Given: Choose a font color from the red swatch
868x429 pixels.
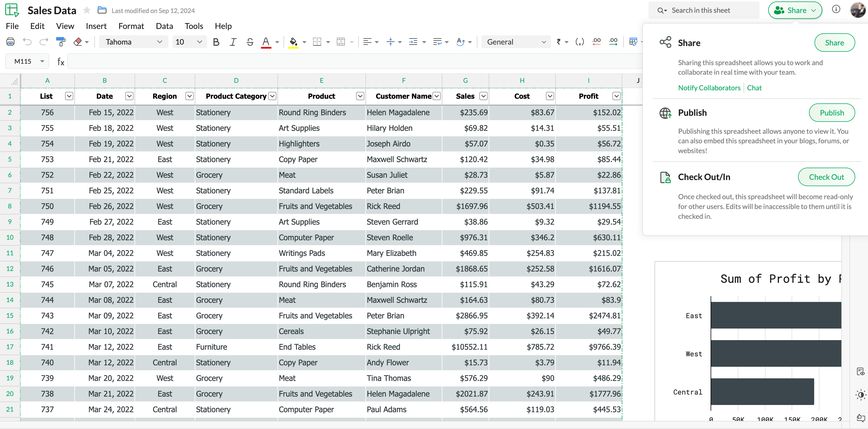Looking at the screenshot, I should (x=266, y=41).
